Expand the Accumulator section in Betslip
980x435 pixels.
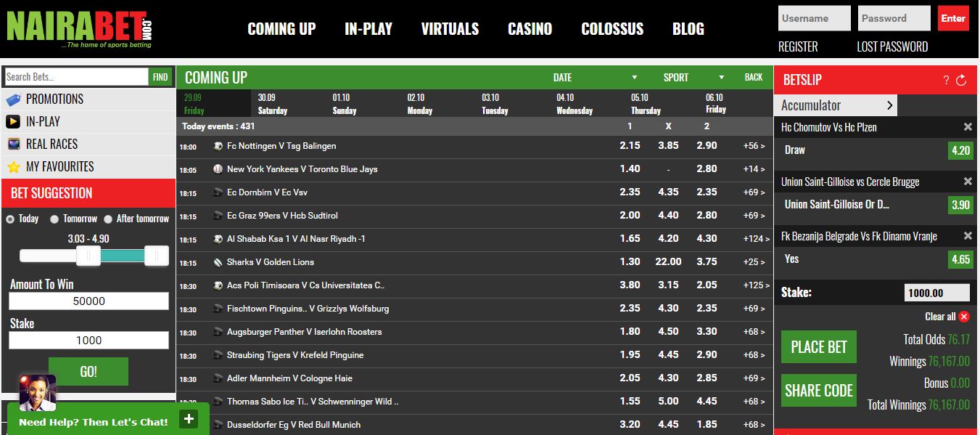[x=890, y=105]
